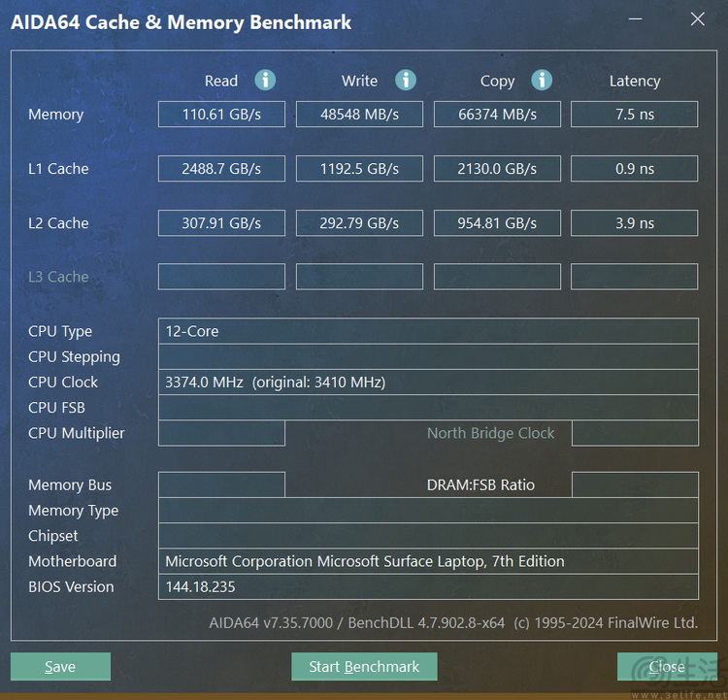Click the empty L3 Cache Read field
728x700 pixels.
pyautogui.click(x=221, y=277)
